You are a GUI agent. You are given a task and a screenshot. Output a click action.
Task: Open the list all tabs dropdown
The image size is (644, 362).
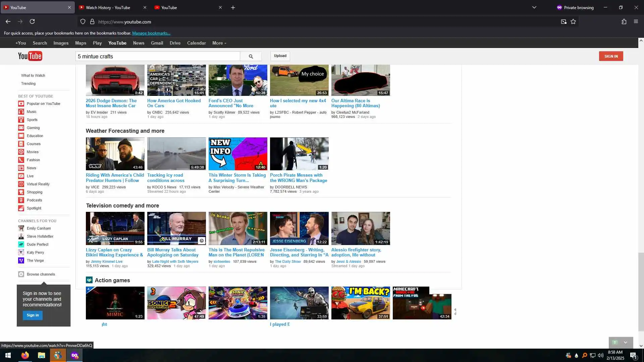pos(534,7)
